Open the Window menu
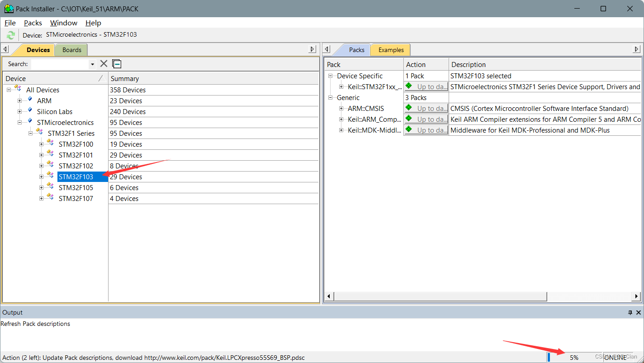This screenshot has height=363, width=644. [64, 23]
